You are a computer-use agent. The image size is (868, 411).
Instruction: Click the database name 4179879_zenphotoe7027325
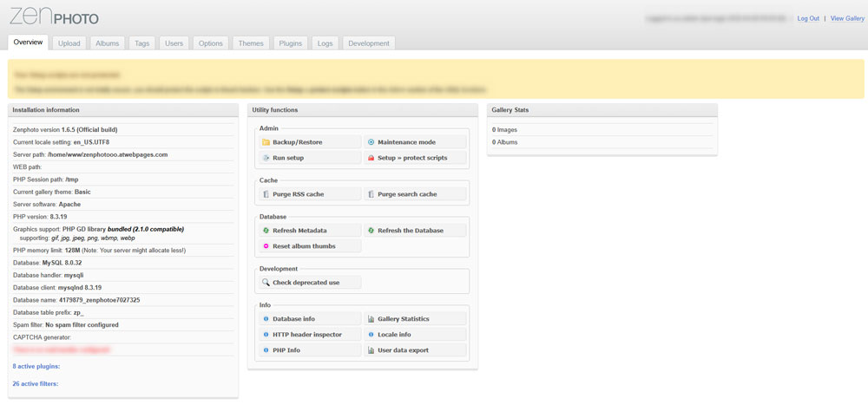[100, 300]
